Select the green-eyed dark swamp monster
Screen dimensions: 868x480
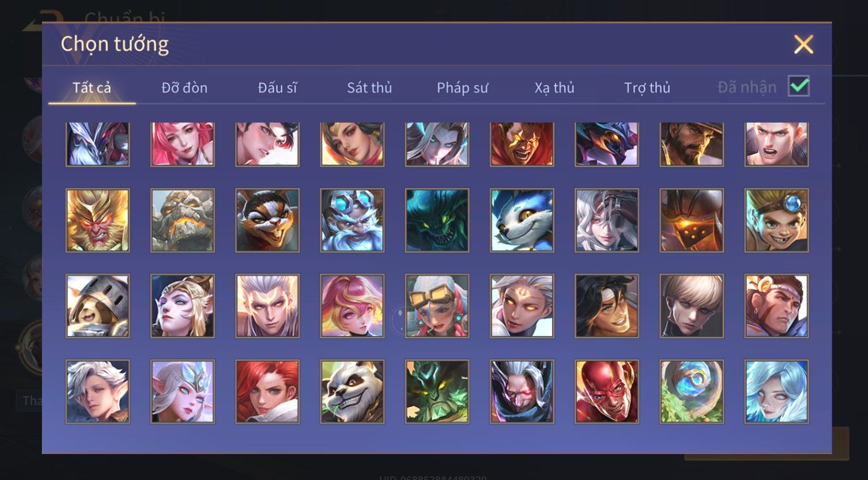437,220
